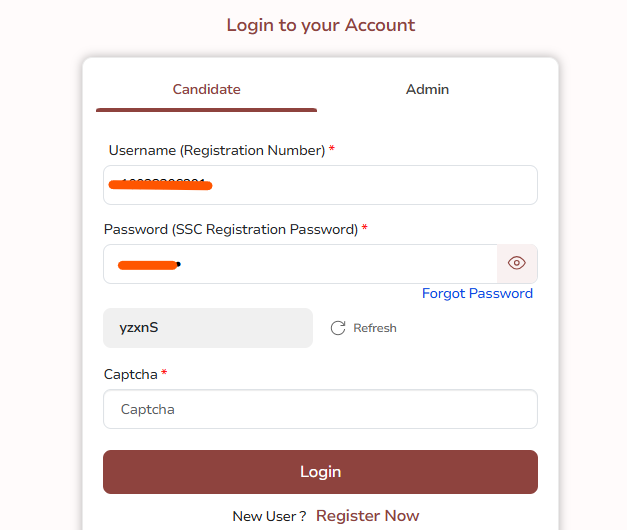Follow the Register Now link

coord(367,516)
